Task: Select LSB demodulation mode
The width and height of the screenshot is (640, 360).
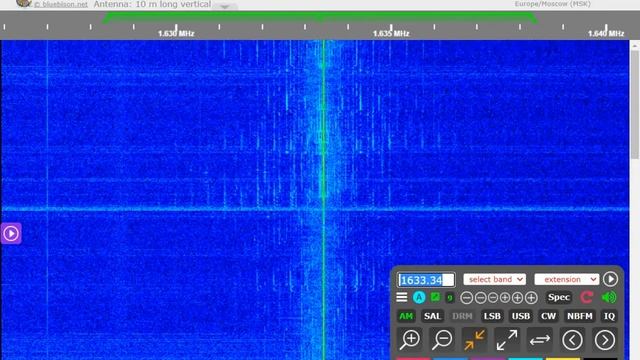Action: point(492,316)
